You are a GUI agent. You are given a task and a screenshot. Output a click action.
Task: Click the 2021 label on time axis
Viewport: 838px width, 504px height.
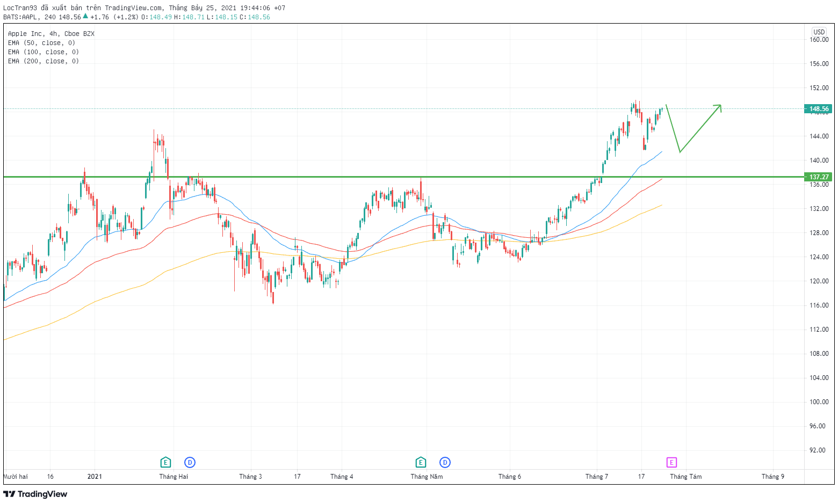[95, 477]
